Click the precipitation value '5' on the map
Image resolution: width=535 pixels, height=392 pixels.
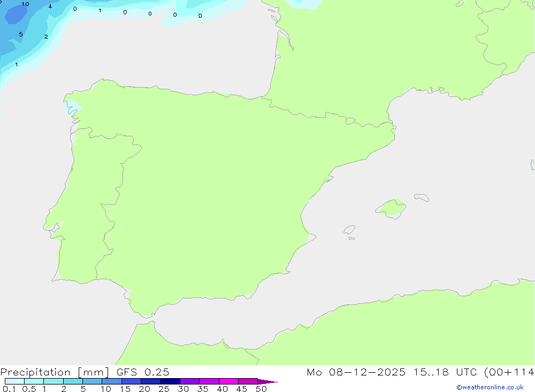[x=21, y=34]
